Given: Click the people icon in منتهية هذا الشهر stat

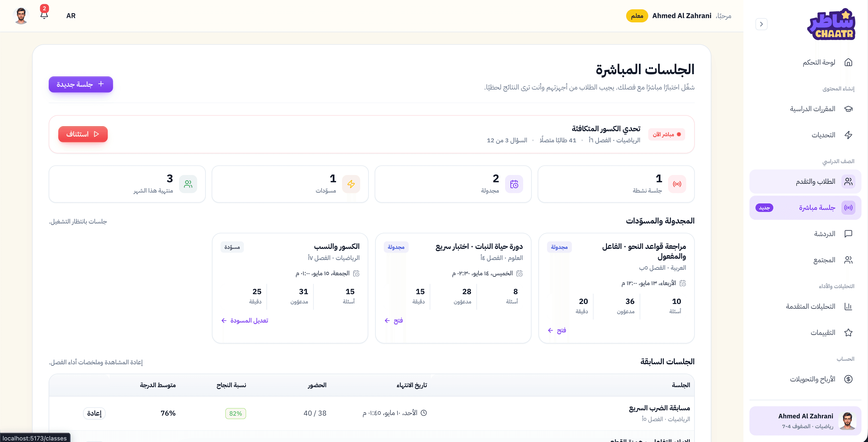Looking at the screenshot, I should 188,184.
